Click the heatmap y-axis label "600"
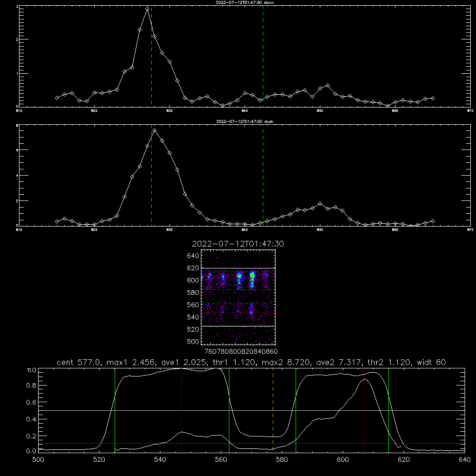This screenshot has height=476, width=476. (193, 280)
